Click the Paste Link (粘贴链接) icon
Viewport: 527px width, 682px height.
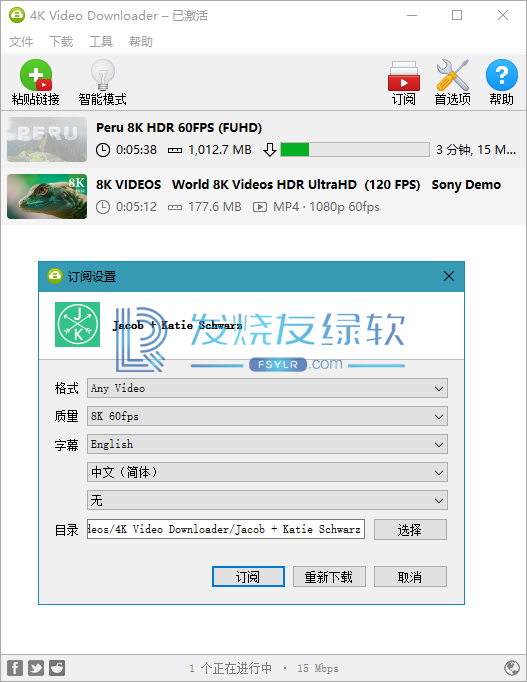(36, 75)
